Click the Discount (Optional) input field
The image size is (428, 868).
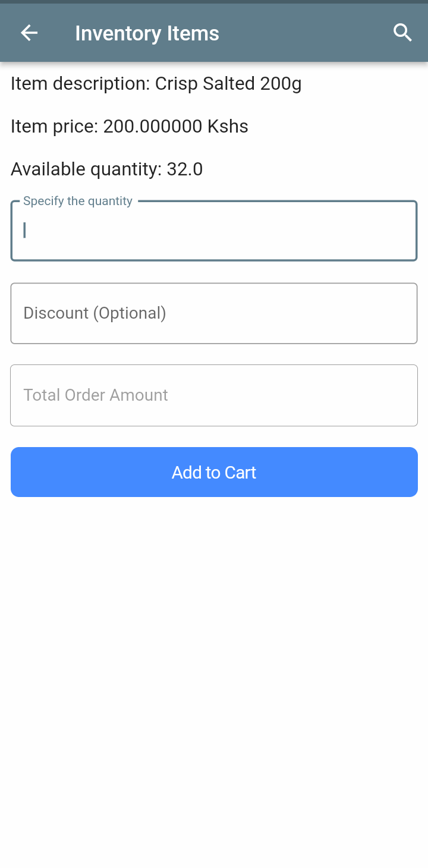(x=214, y=313)
